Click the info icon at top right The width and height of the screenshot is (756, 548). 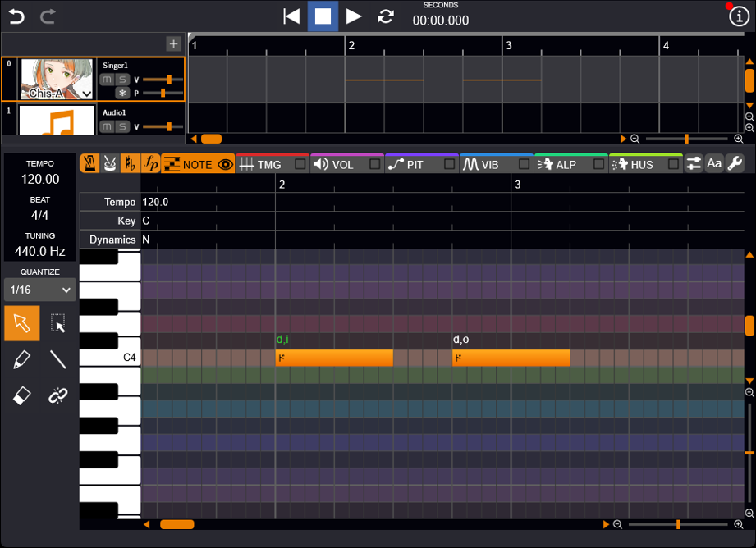coord(738,16)
